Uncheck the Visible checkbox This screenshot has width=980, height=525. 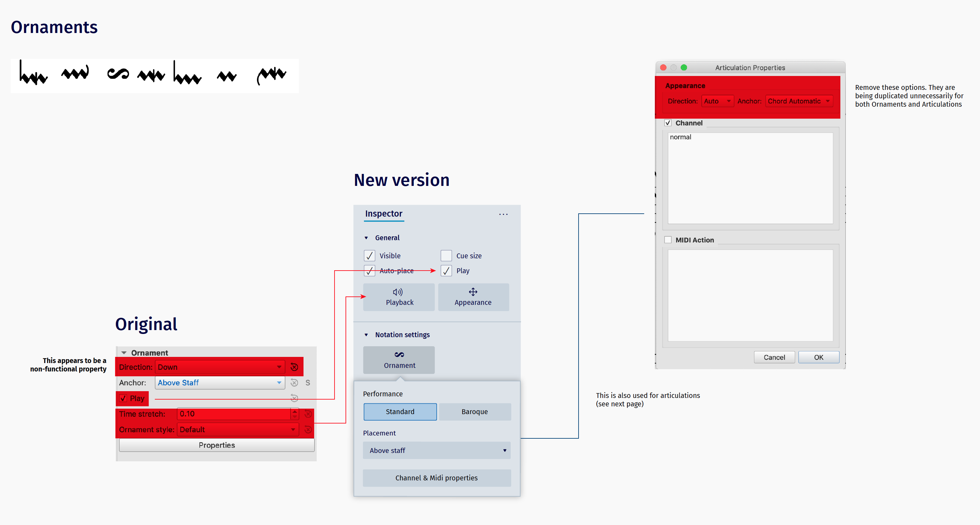pos(369,255)
